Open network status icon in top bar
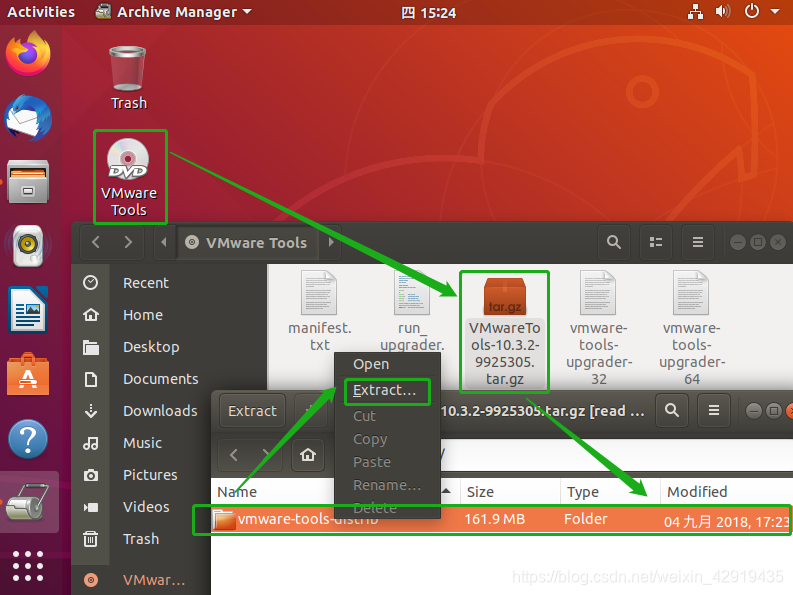This screenshot has height=595, width=793. 695,12
